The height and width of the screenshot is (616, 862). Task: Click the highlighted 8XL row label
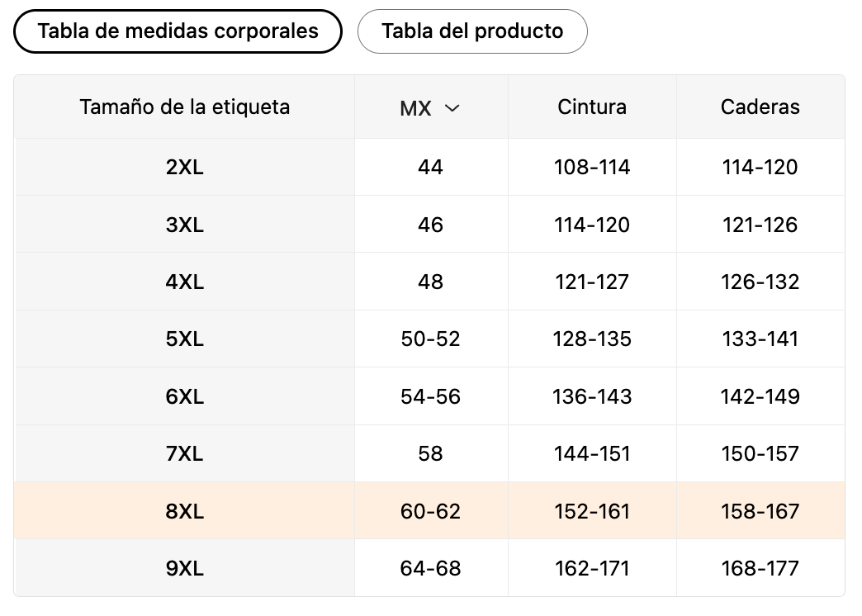184,511
